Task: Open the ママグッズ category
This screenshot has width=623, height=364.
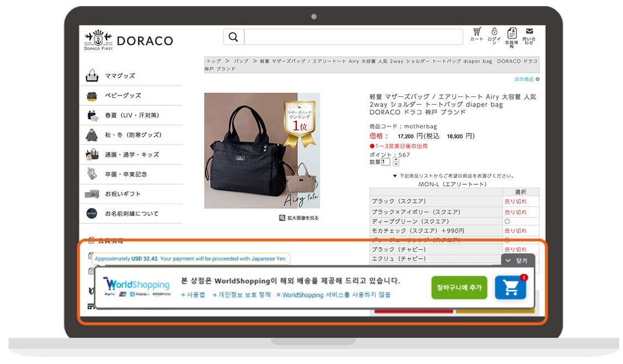Action: tap(120, 76)
